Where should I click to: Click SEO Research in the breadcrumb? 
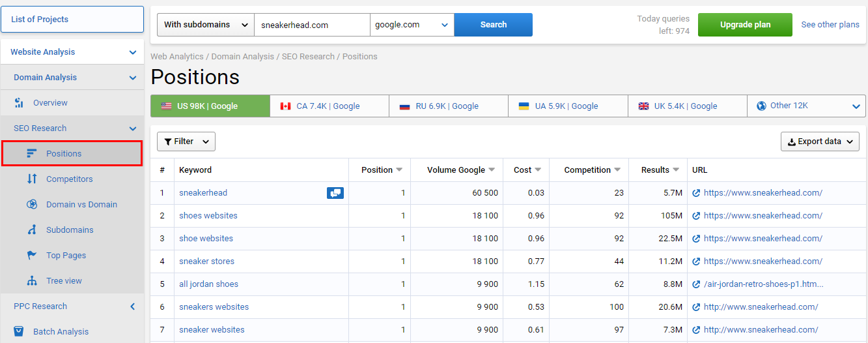(308, 57)
